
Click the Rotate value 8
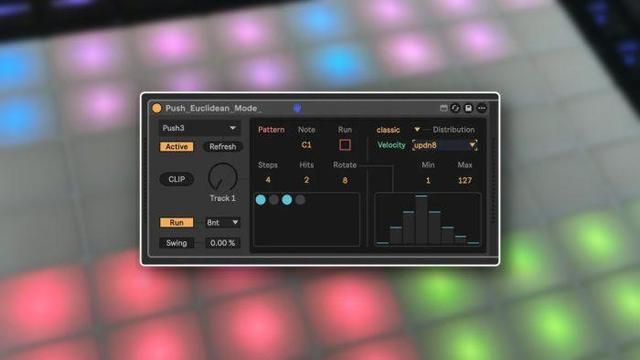pyautogui.click(x=345, y=180)
